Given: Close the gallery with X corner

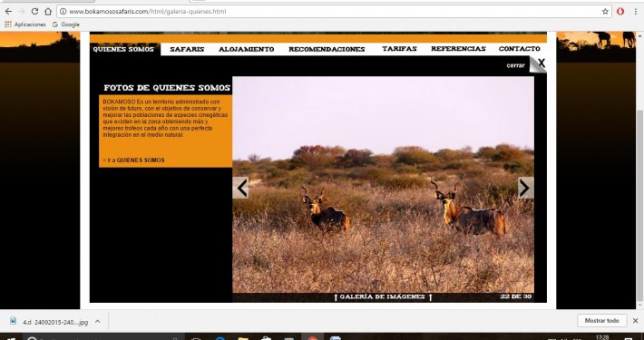Looking at the screenshot, I should coord(538,64).
